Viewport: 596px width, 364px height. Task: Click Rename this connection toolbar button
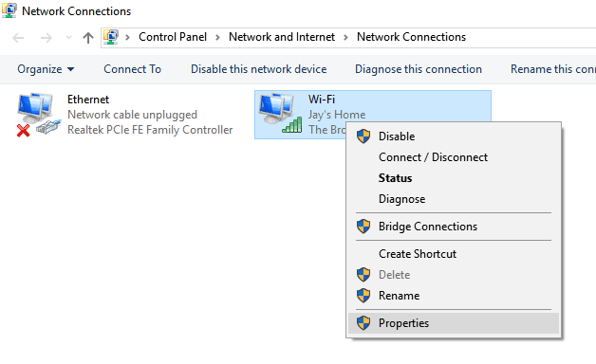(553, 69)
